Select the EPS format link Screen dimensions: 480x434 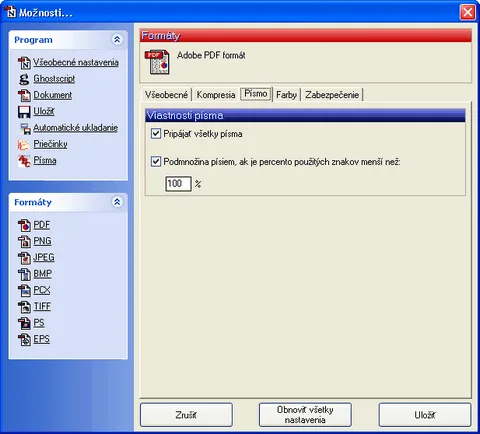click(41, 339)
